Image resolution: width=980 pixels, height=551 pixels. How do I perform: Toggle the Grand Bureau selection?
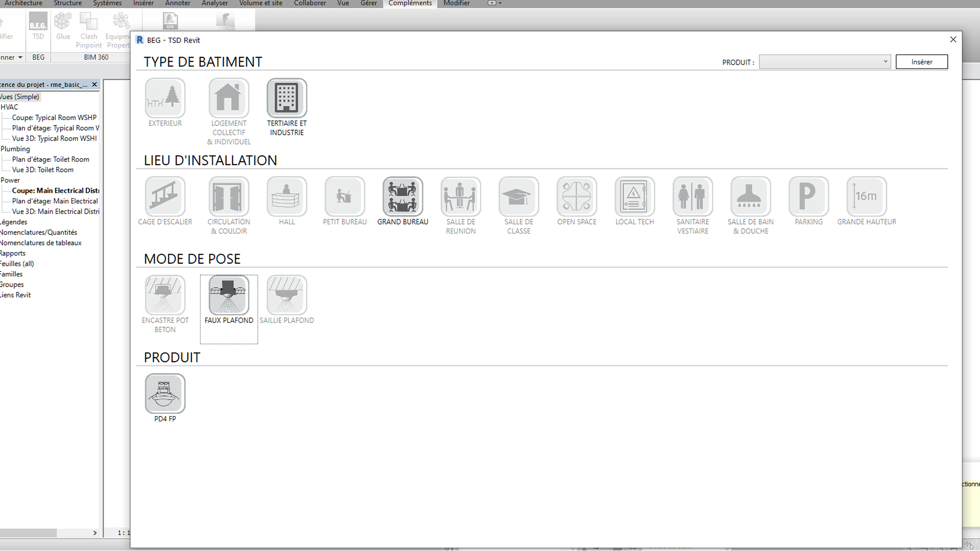tap(403, 196)
